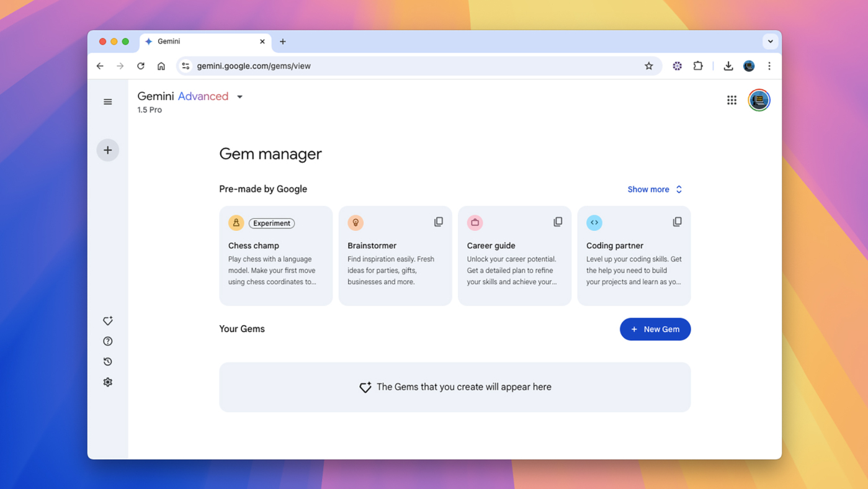Image resolution: width=868 pixels, height=489 pixels.
Task: Open Settings via the sidebar gear icon
Action: (107, 382)
